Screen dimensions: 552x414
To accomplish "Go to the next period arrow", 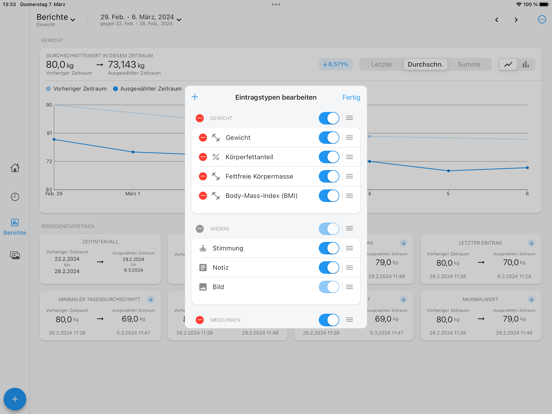I will click(x=516, y=20).
